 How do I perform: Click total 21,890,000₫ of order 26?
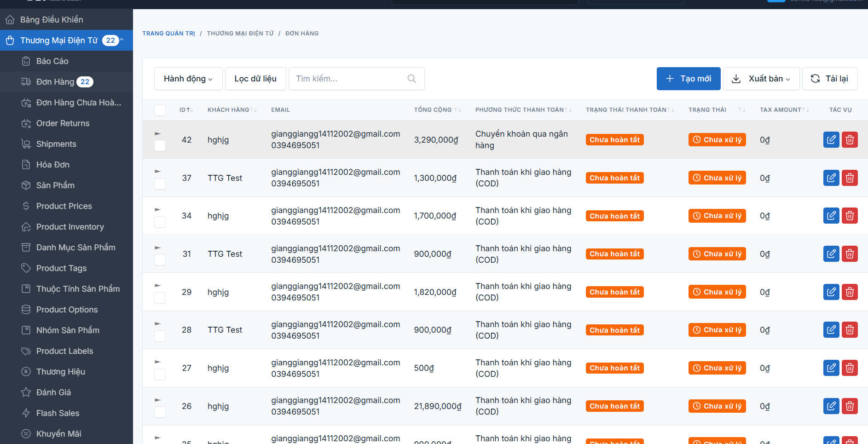[x=438, y=406]
